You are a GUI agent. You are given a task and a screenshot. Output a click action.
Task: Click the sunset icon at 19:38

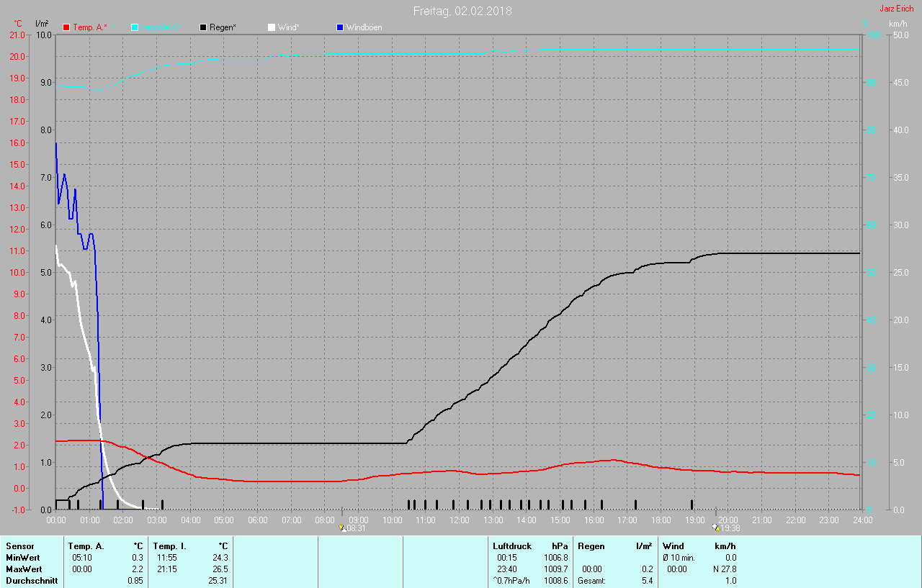click(x=715, y=528)
